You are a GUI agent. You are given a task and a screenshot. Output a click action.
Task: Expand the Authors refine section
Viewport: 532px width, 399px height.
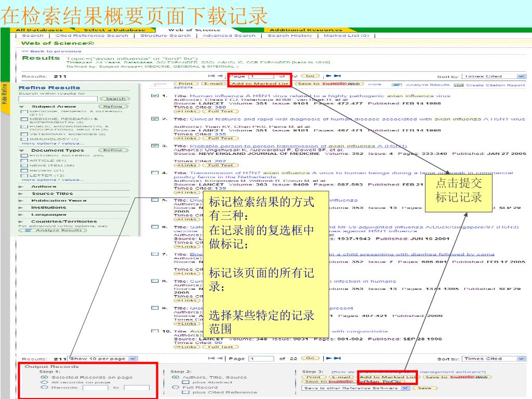click(21, 187)
